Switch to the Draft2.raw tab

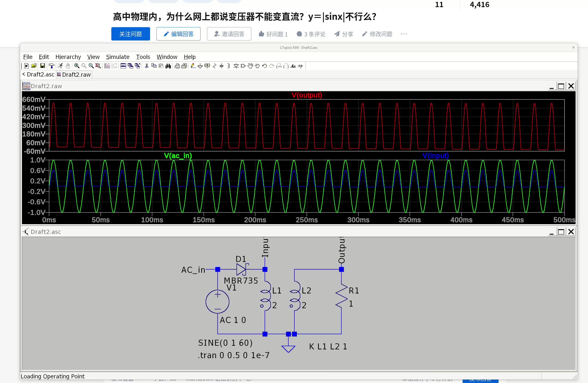tap(74, 75)
